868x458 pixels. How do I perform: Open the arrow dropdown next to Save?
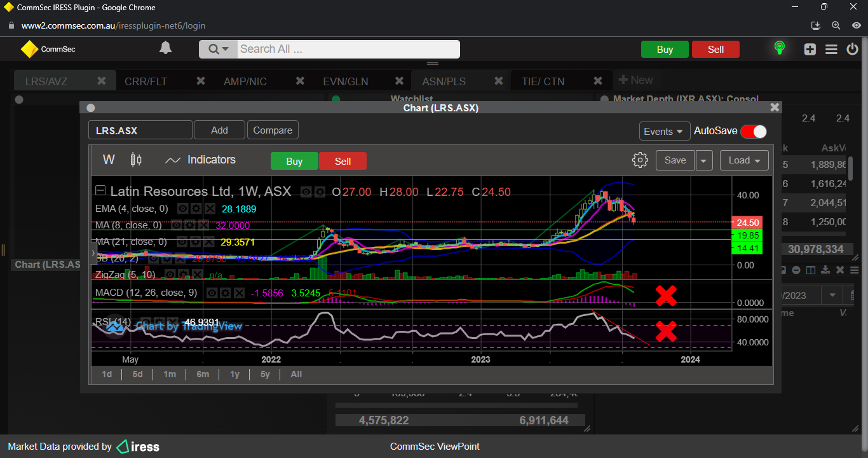[x=704, y=160]
